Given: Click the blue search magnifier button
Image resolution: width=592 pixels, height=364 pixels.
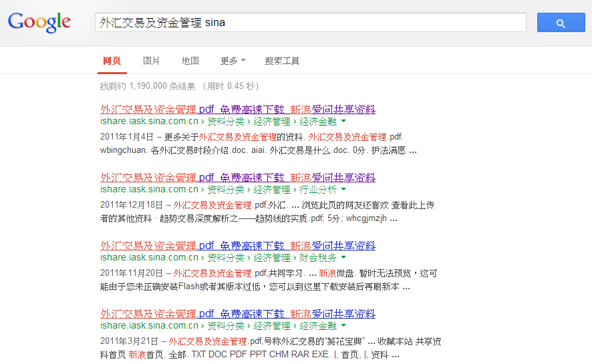Looking at the screenshot, I should click(561, 22).
